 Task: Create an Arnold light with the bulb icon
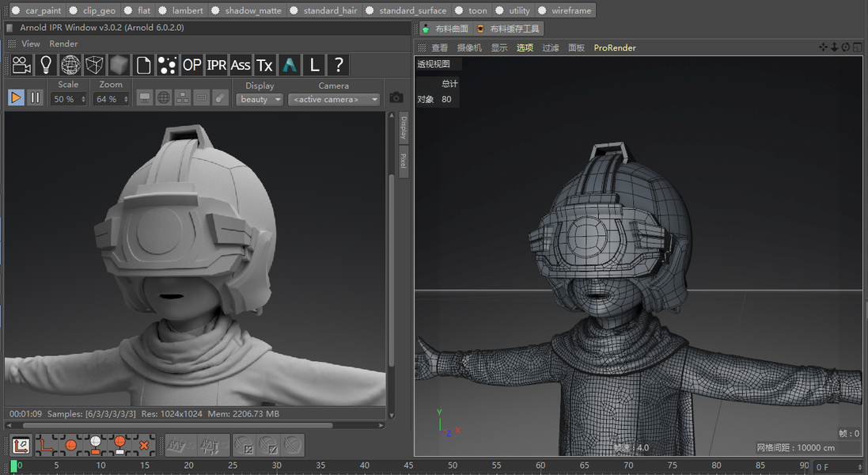(x=46, y=66)
